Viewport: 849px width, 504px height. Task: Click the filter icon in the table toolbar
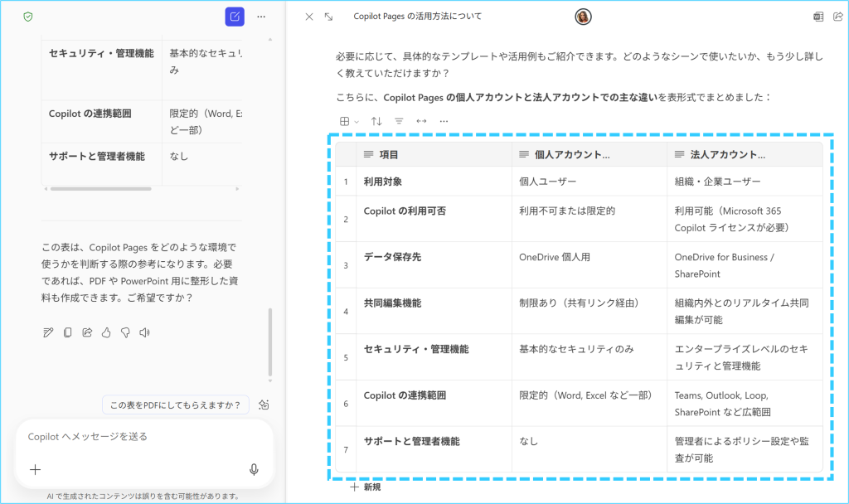[x=399, y=121]
